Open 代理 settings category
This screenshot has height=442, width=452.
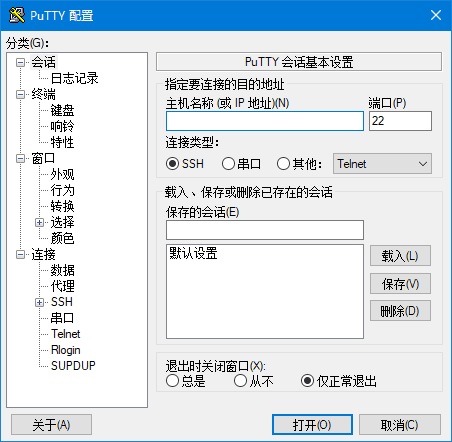62,286
